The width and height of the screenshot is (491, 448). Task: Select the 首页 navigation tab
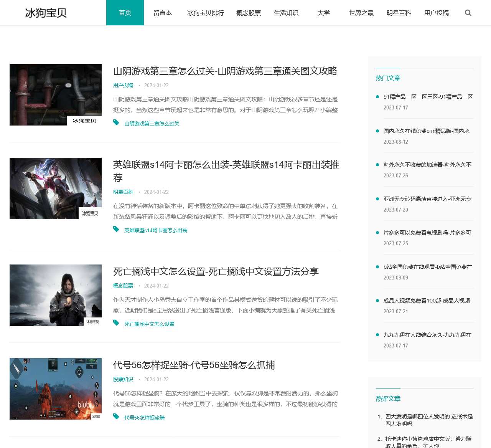(125, 13)
